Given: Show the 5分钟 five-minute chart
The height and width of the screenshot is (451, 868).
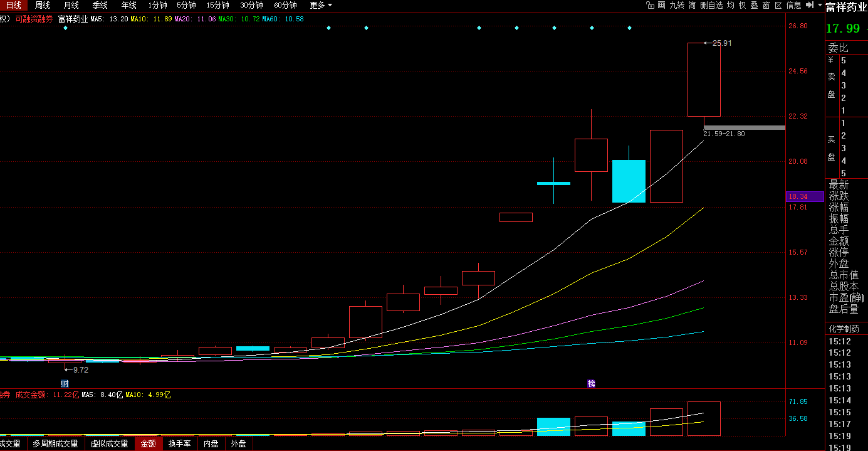Looking at the screenshot, I should [x=186, y=5].
